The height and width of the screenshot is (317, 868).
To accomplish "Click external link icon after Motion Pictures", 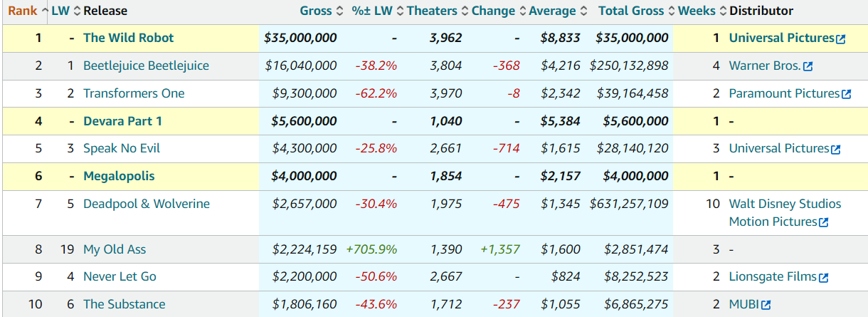I will 823,223.
